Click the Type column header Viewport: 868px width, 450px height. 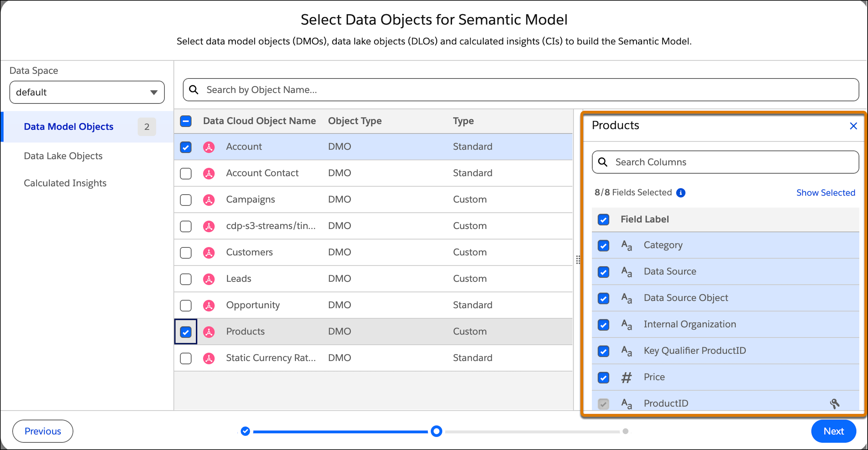pyautogui.click(x=463, y=121)
